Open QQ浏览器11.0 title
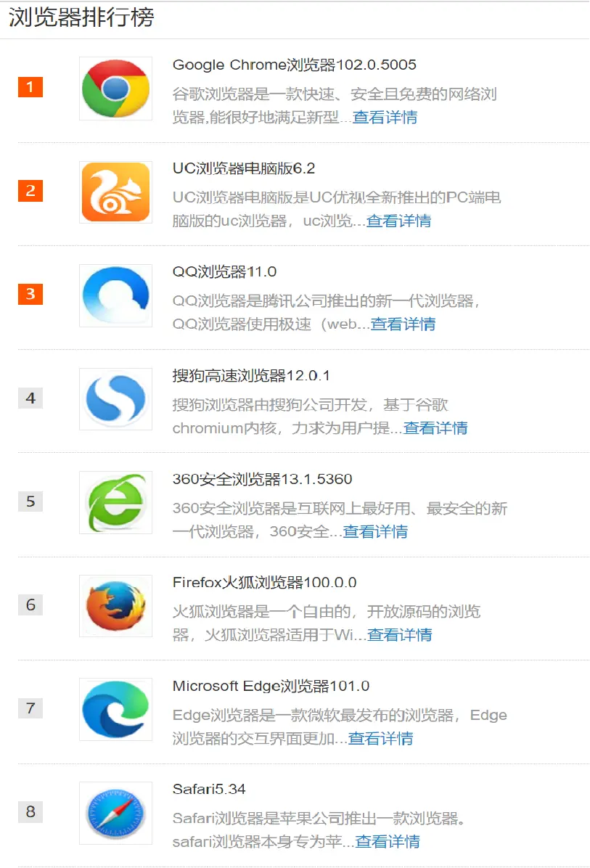 [225, 272]
